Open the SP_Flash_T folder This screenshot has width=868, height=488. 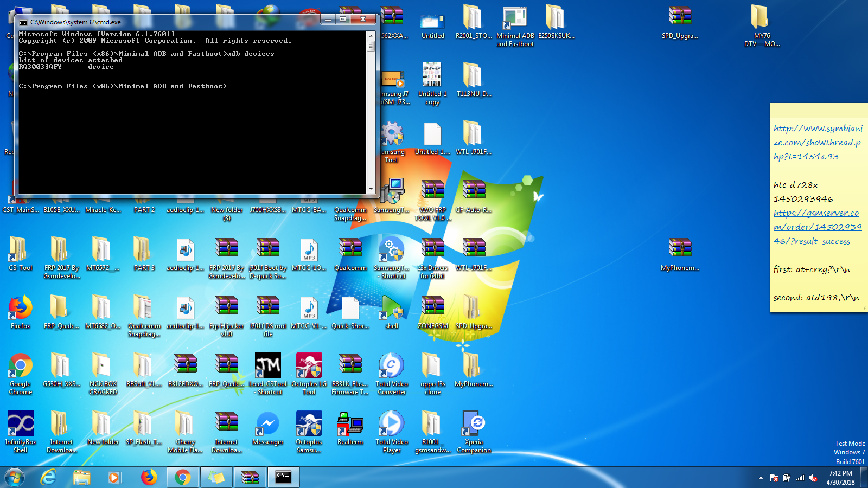(144, 428)
